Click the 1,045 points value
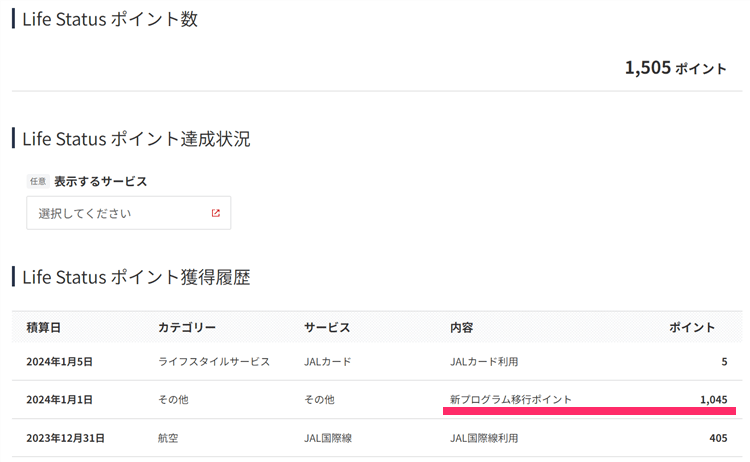 point(713,400)
